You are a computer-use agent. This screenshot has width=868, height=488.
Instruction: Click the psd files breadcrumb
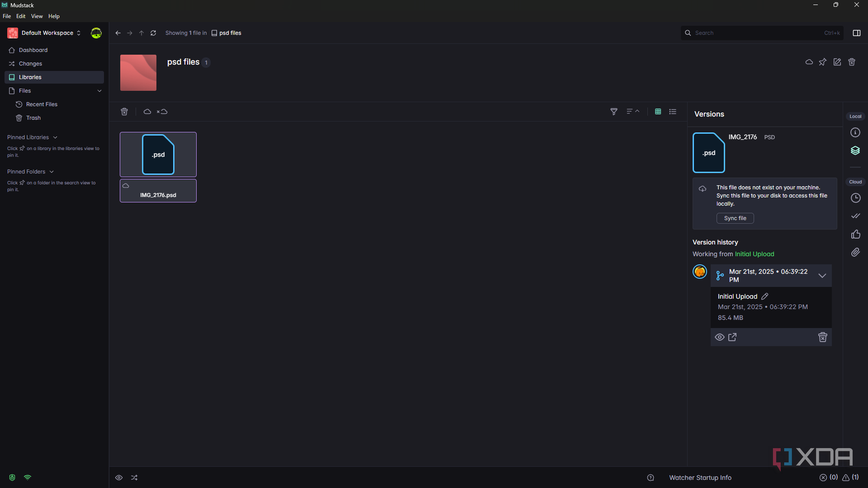click(x=226, y=33)
